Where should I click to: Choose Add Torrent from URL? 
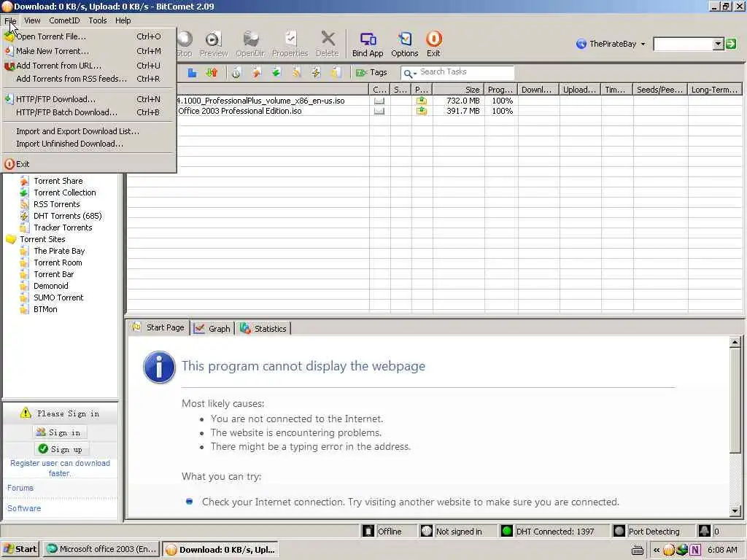90,66
